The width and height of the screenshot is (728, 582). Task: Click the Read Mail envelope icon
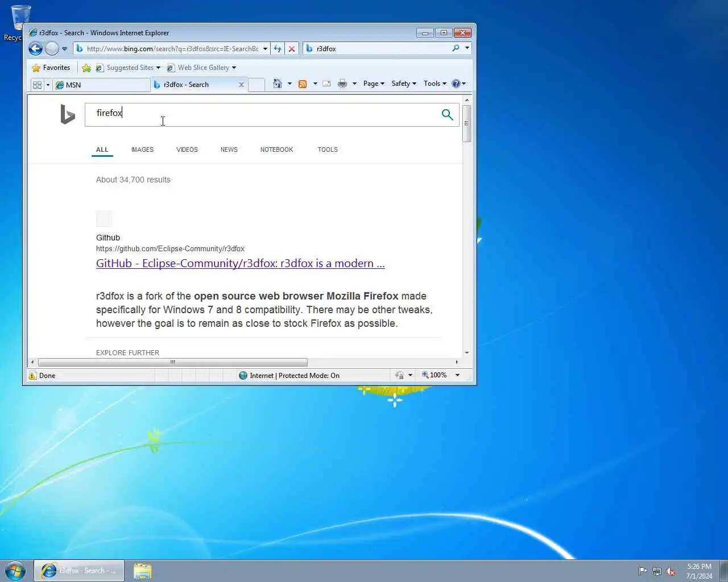(x=326, y=84)
